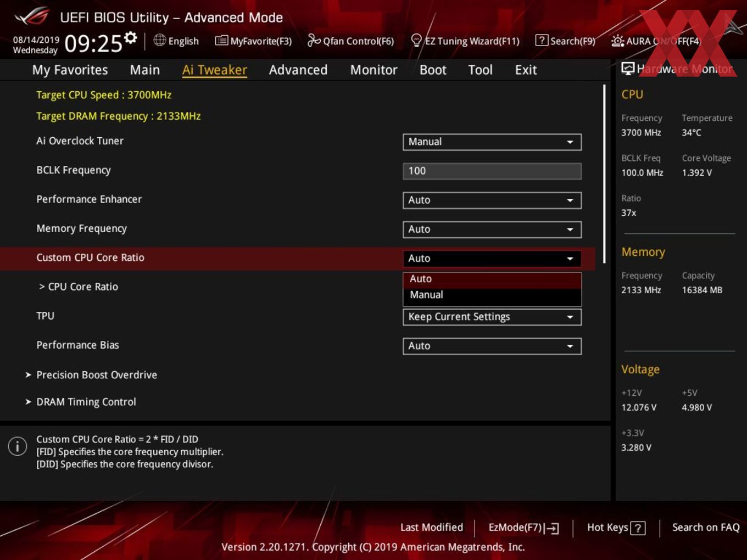Viewport: 747px width, 560px height.
Task: Switch to the Exit tab
Action: 526,70
